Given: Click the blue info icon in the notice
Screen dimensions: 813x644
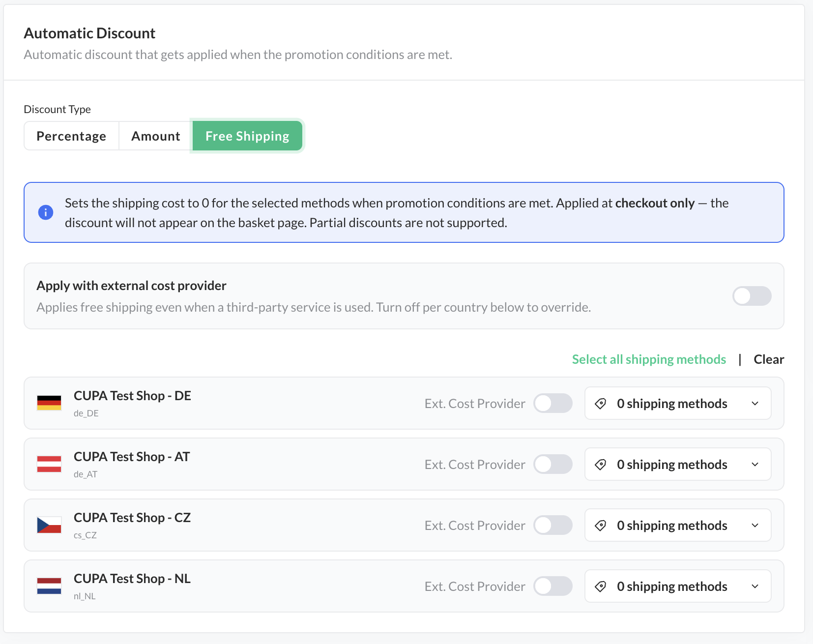Looking at the screenshot, I should [46, 212].
